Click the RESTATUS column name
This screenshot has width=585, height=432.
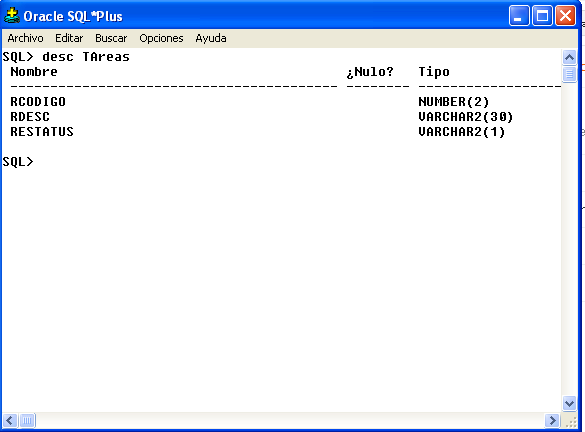tap(42, 132)
